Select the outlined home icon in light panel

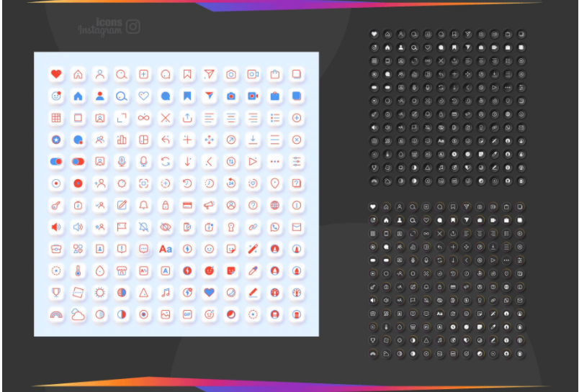coord(78,74)
